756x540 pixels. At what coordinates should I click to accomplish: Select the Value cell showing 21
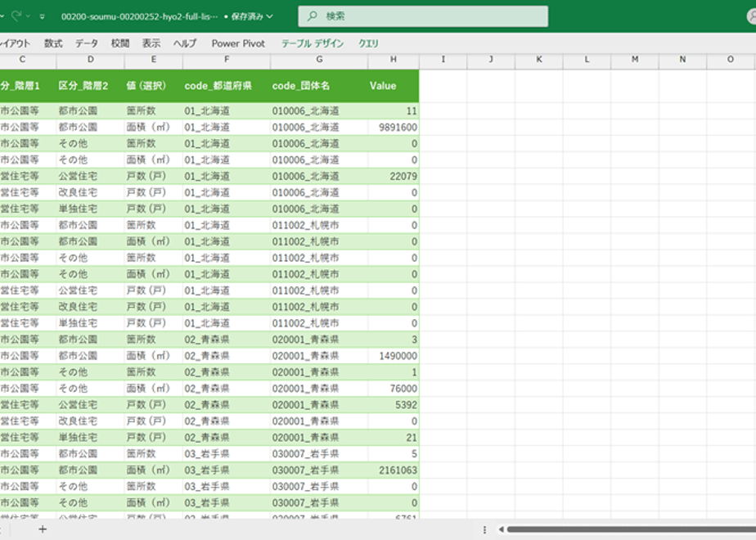point(394,438)
